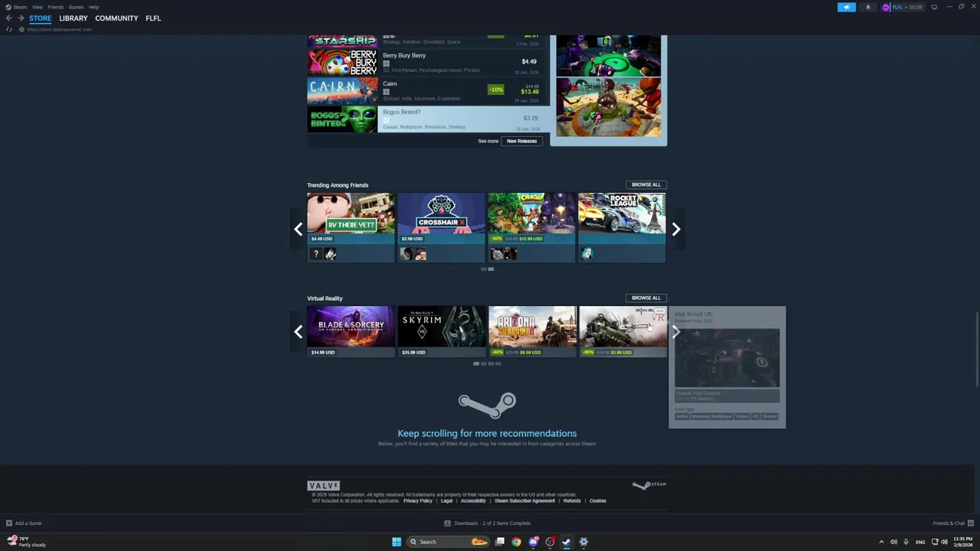Open the Steam Subscriber Agreement link
The width and height of the screenshot is (980, 551).
[x=524, y=501]
